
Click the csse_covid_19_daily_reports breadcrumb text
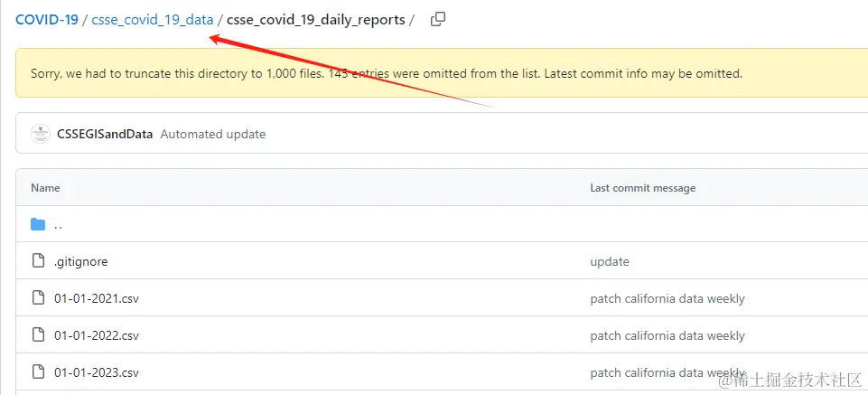click(316, 20)
